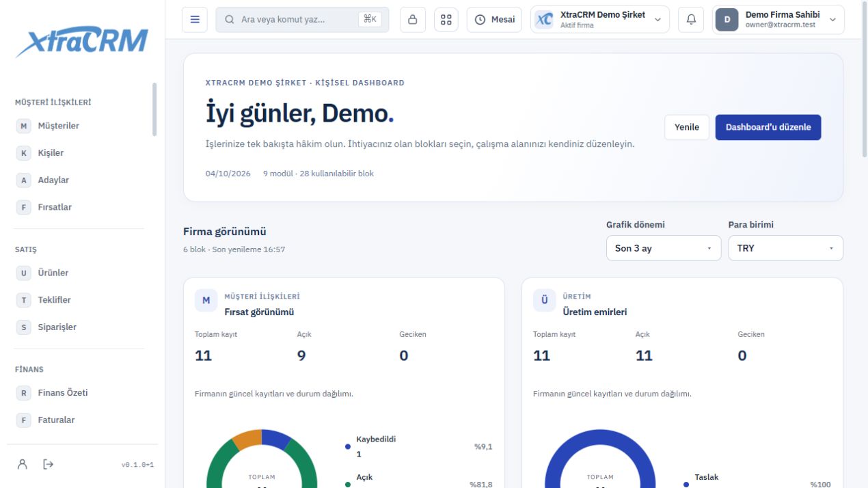The height and width of the screenshot is (488, 868).
Task: Click the blue Kaybedildi legend dot
Action: (x=348, y=447)
